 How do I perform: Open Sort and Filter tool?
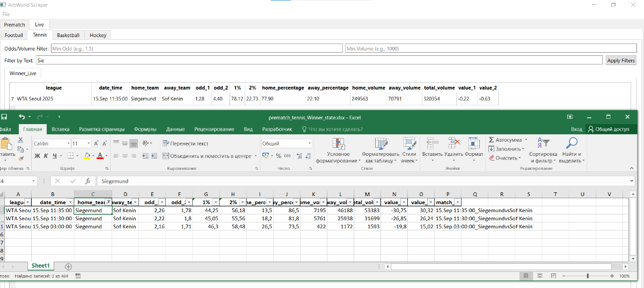point(543,143)
